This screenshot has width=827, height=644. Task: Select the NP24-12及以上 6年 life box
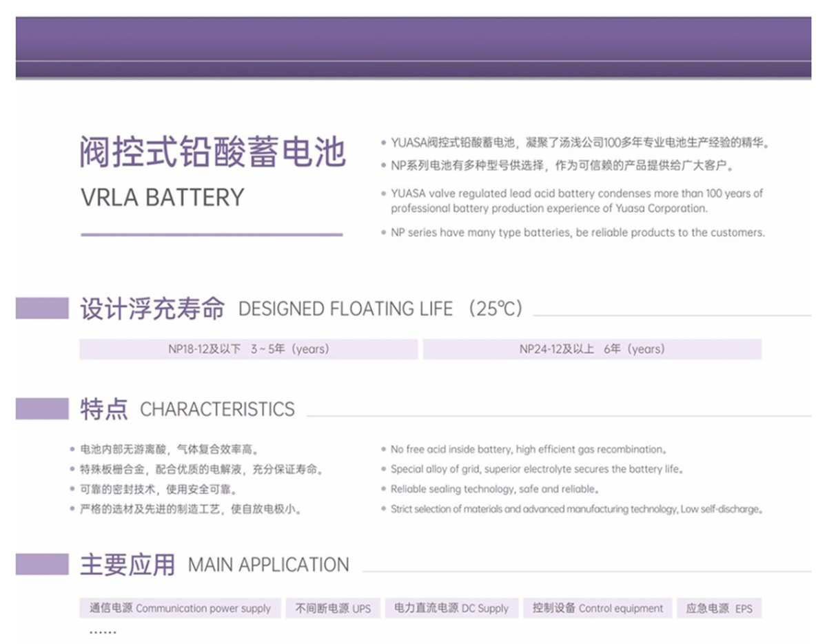click(592, 349)
